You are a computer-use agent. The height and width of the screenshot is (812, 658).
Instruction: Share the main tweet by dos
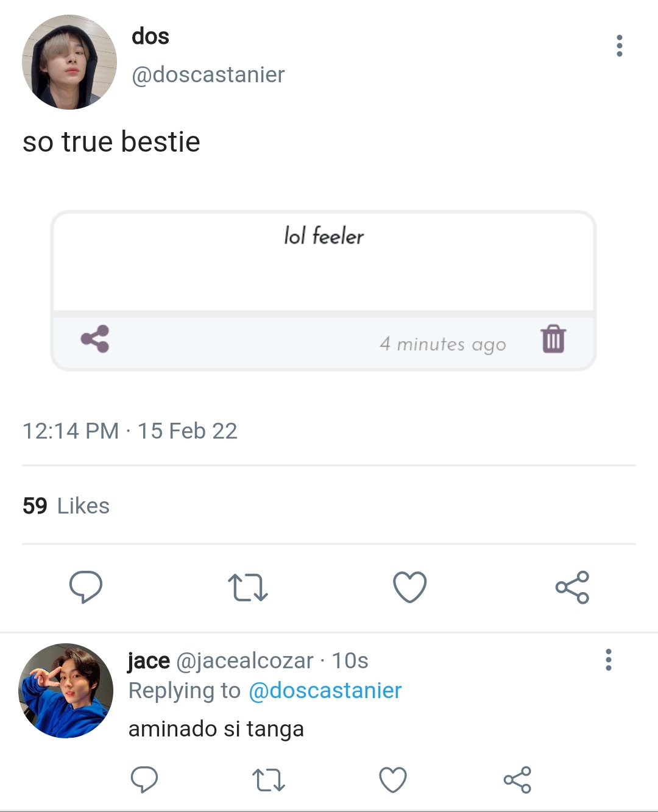(572, 587)
